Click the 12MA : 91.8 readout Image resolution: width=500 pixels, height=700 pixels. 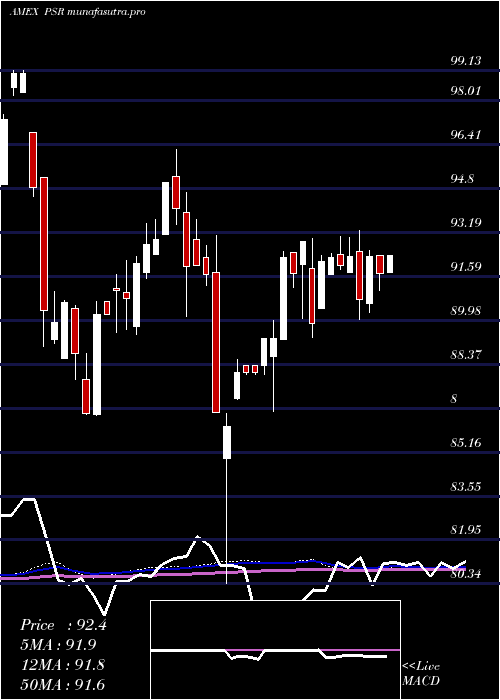pyautogui.click(x=62, y=665)
